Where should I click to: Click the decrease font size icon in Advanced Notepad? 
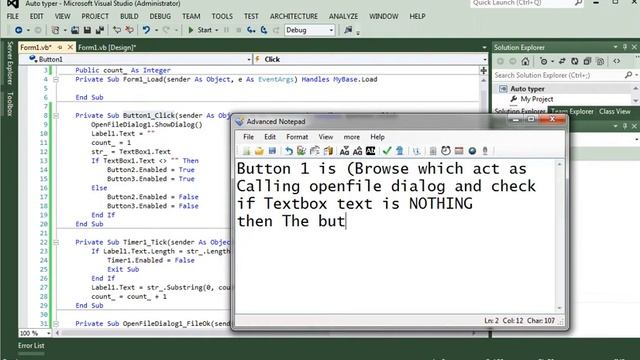click(x=344, y=151)
